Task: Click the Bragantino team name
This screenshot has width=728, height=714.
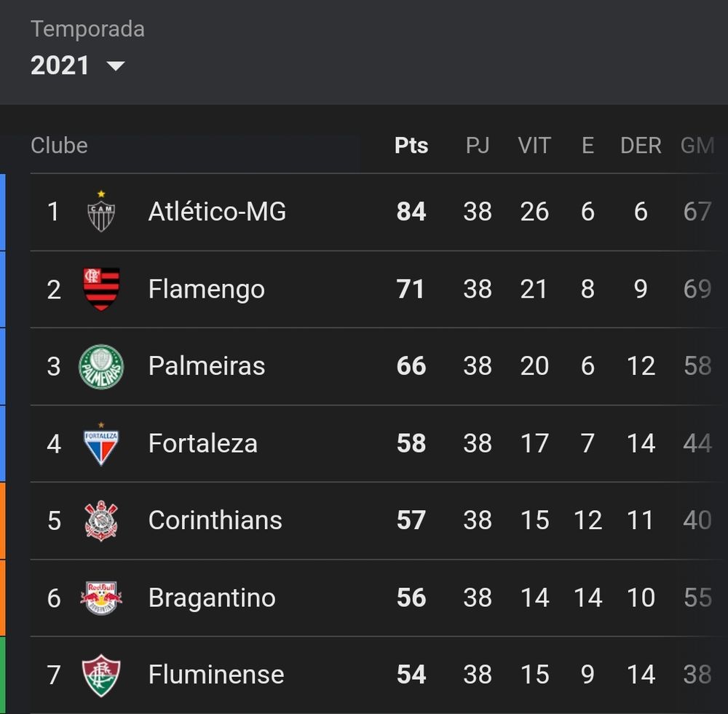Action: (212, 598)
